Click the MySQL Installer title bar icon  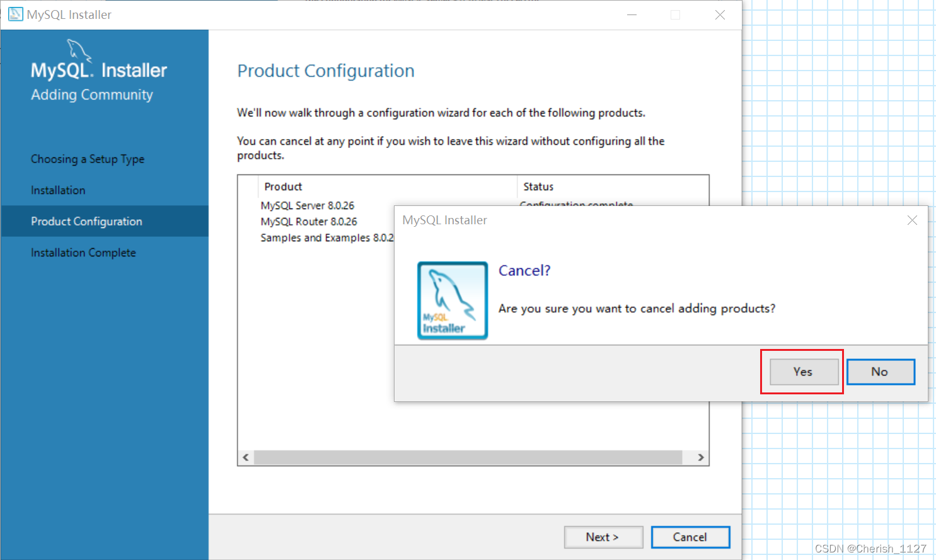pos(15,14)
